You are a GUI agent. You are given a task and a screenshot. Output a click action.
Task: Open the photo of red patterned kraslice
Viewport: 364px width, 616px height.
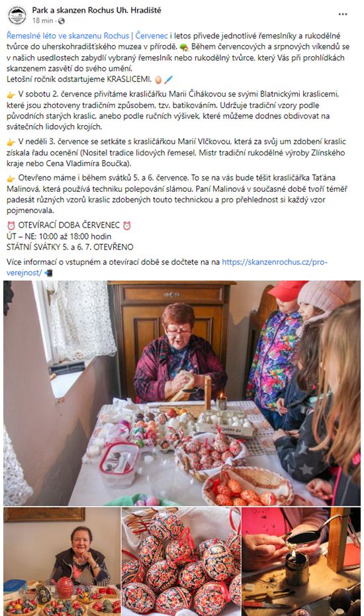(181, 561)
